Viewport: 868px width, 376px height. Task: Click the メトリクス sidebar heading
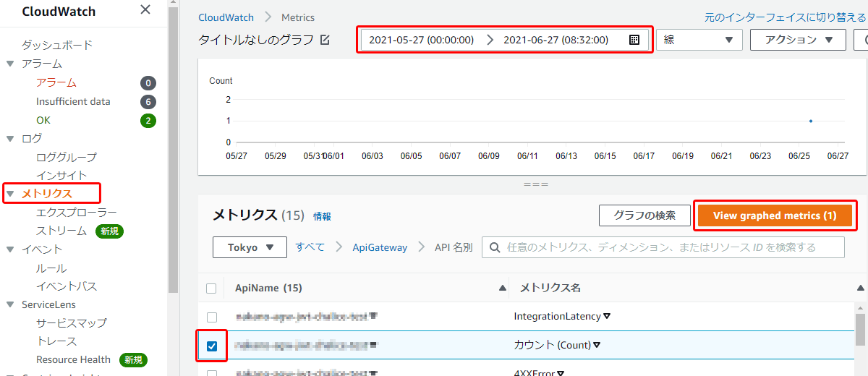pyautogui.click(x=47, y=194)
